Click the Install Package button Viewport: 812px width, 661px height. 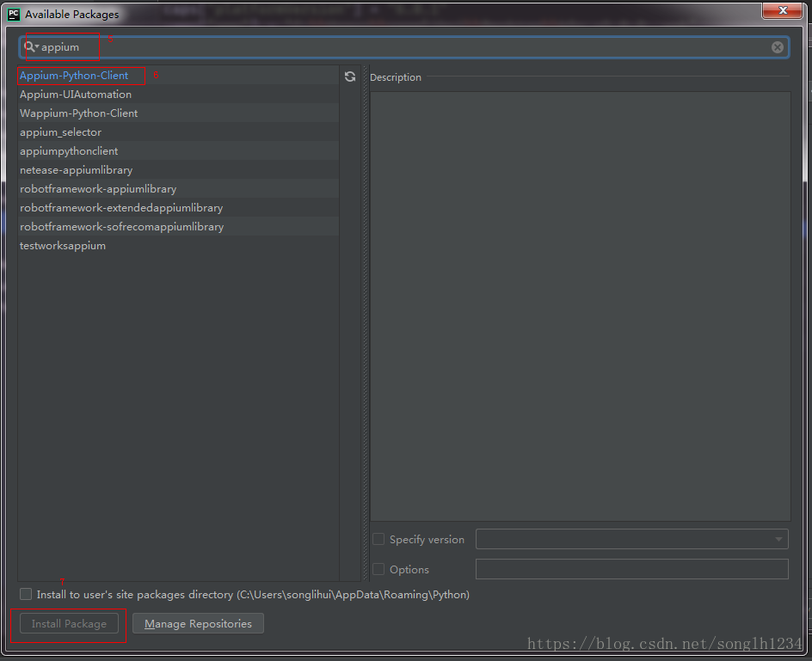pos(69,623)
